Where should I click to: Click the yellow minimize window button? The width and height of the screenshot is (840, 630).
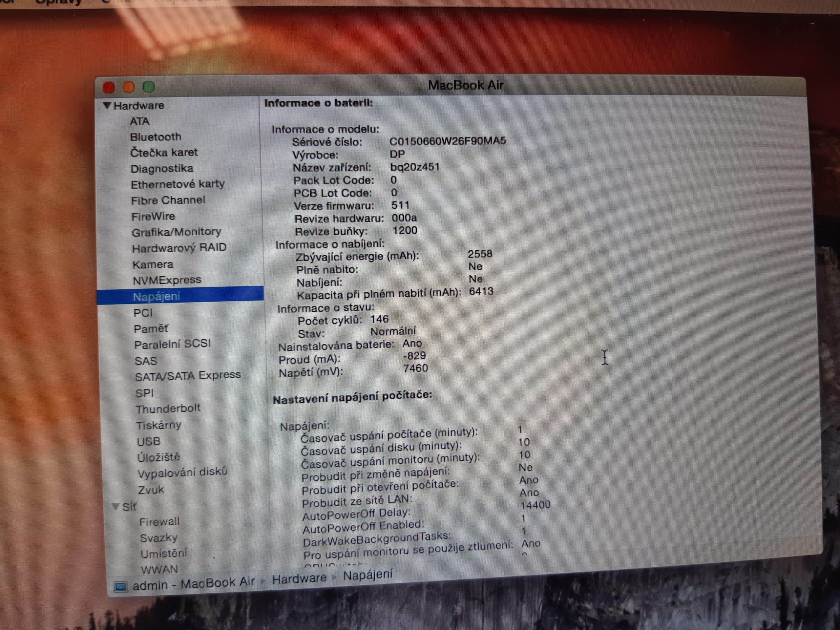pyautogui.click(x=129, y=87)
